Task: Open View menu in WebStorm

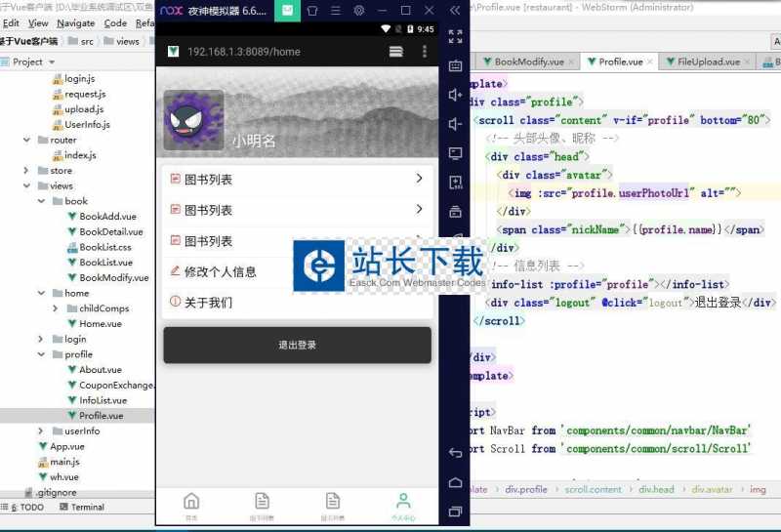Action: 38,23
